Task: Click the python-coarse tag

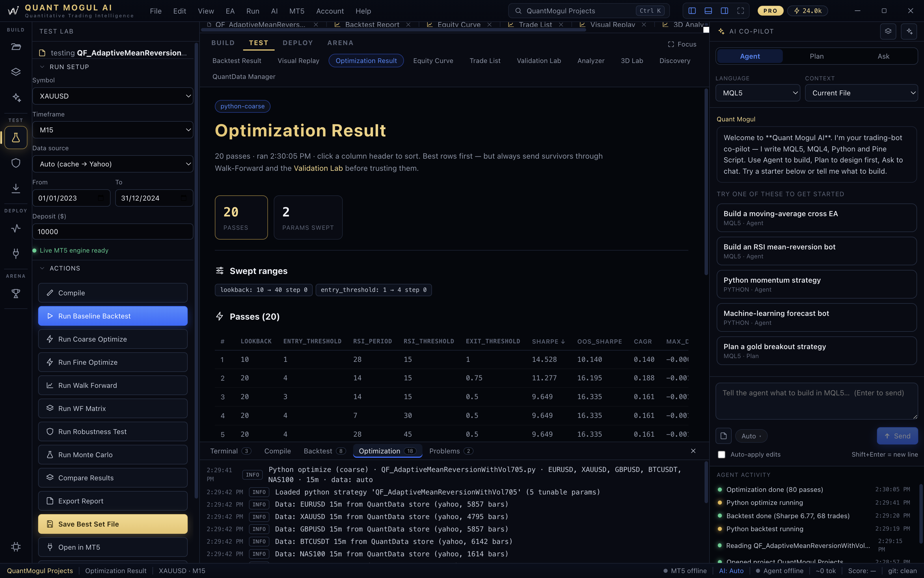Action: (243, 106)
